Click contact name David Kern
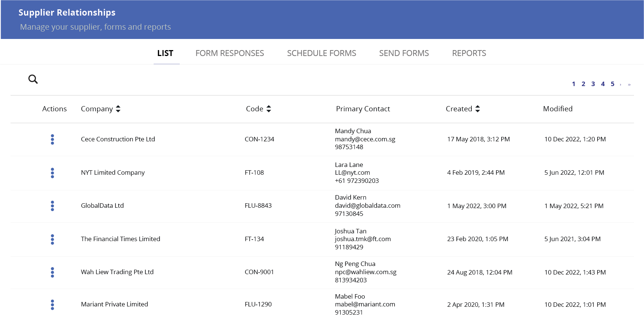The width and height of the screenshot is (644, 322). 351,197
